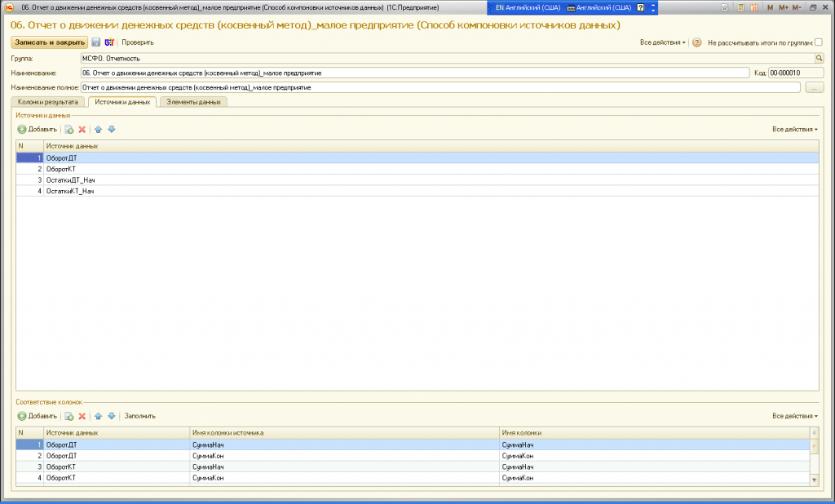Screen dimensions: 835x504
Task: Click language bar help icon
Action: (x=641, y=7)
